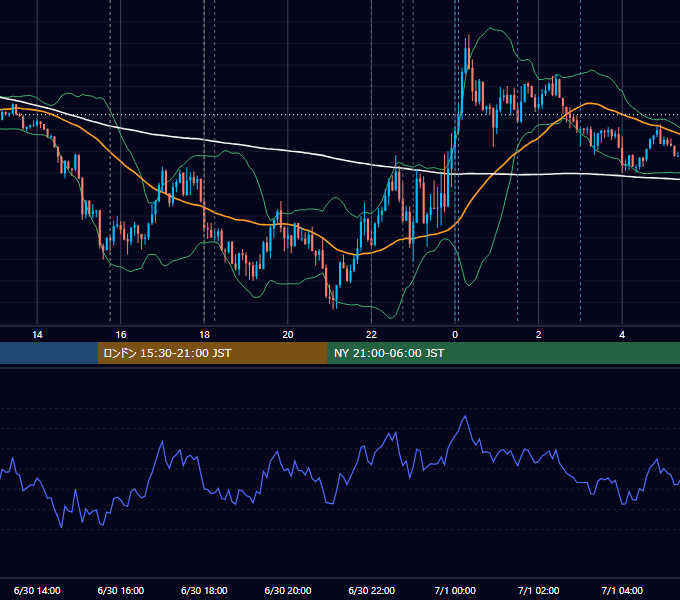Click the '7/1 02:00' date label
The width and height of the screenshot is (680, 600).
pos(539,590)
